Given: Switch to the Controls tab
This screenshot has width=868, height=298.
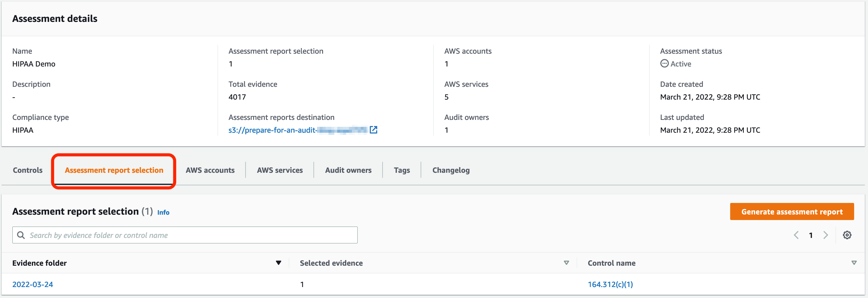Looking at the screenshot, I should click(x=27, y=170).
